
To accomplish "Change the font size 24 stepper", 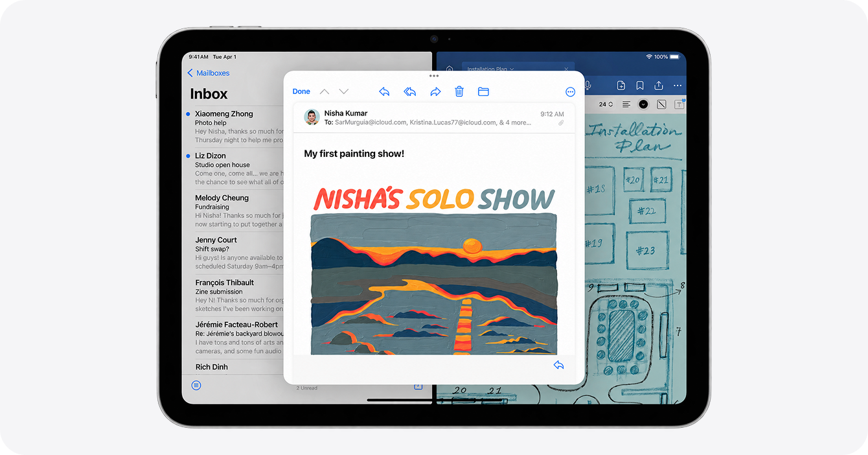I will [606, 104].
